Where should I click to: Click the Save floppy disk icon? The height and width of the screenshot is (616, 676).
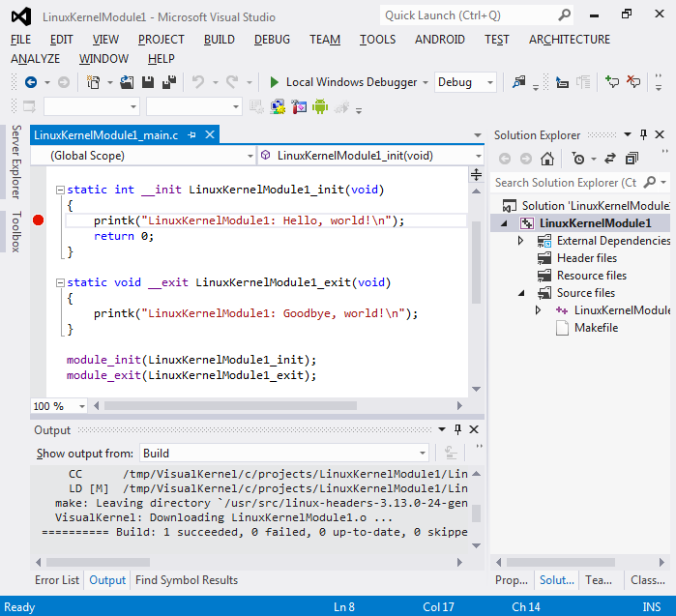[x=148, y=82]
